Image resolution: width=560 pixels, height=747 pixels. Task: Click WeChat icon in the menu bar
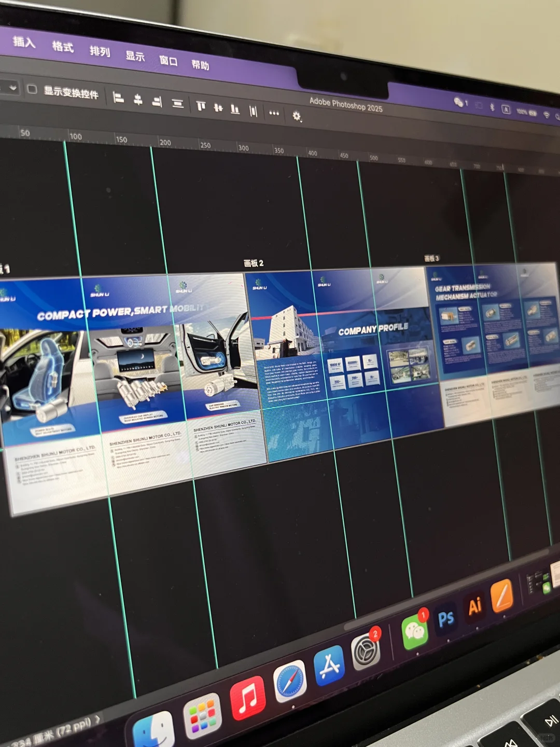pos(459,102)
